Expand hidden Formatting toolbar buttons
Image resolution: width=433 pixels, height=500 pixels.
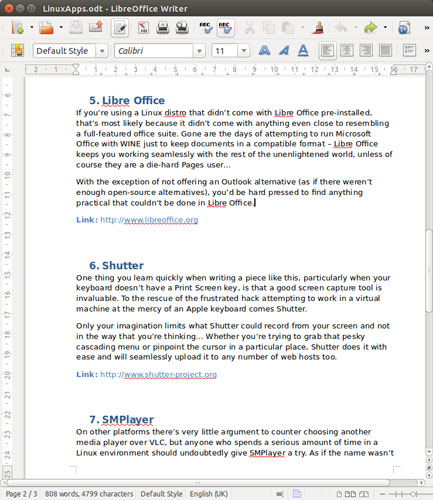point(427,51)
